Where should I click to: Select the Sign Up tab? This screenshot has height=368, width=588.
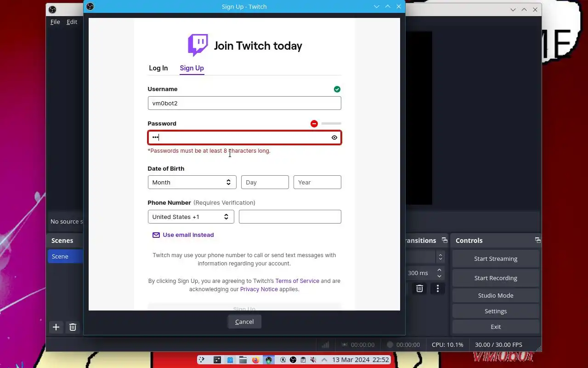pyautogui.click(x=192, y=68)
